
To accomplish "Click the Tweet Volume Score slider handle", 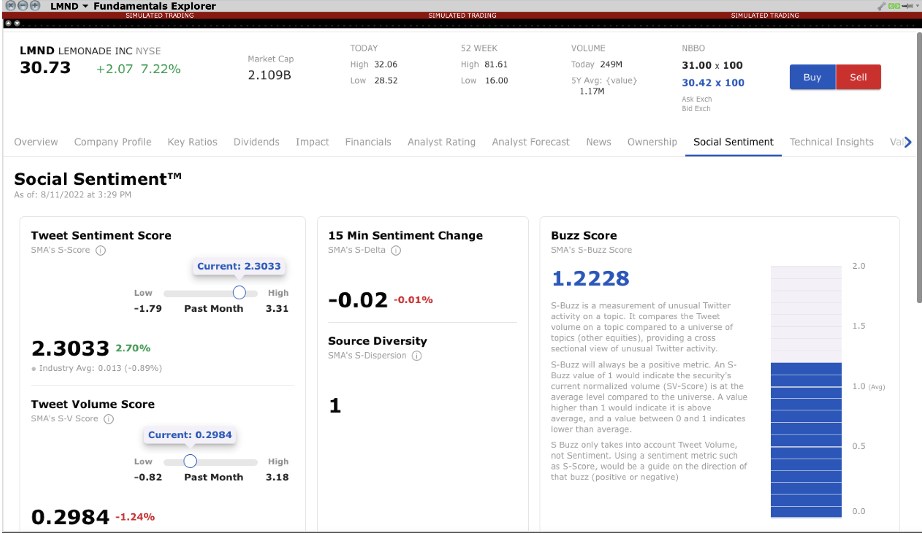I will (190, 461).
